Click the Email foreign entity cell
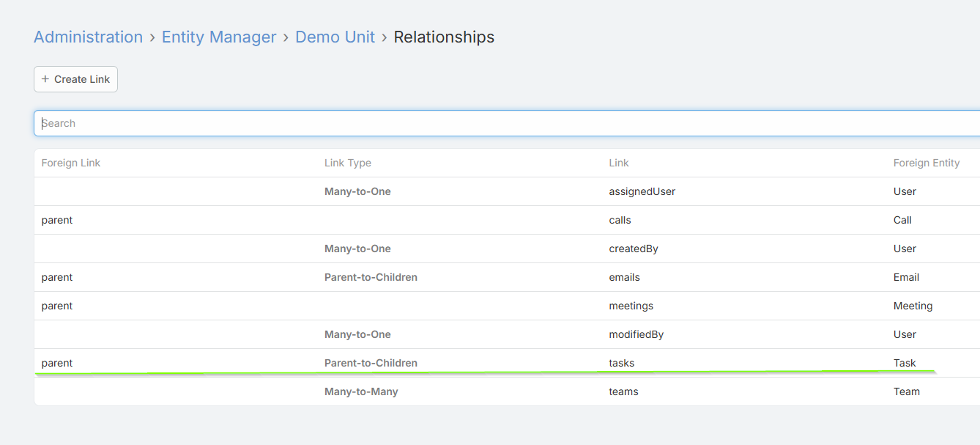 pyautogui.click(x=906, y=277)
